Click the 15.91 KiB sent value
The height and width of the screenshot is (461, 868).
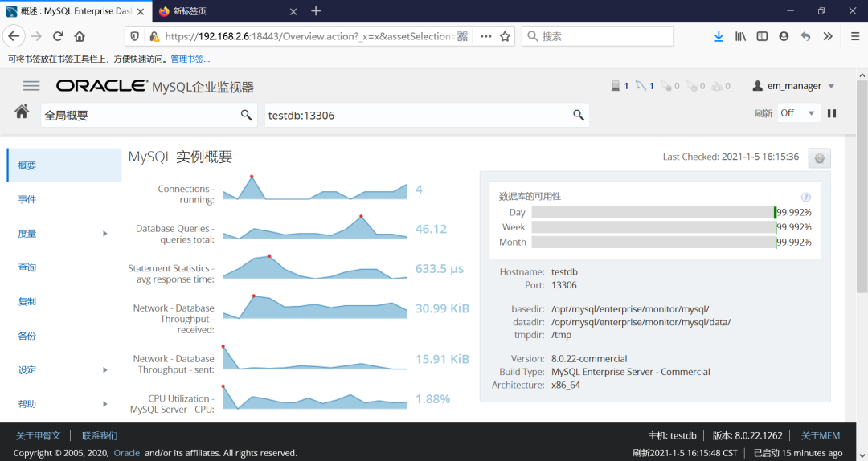442,359
